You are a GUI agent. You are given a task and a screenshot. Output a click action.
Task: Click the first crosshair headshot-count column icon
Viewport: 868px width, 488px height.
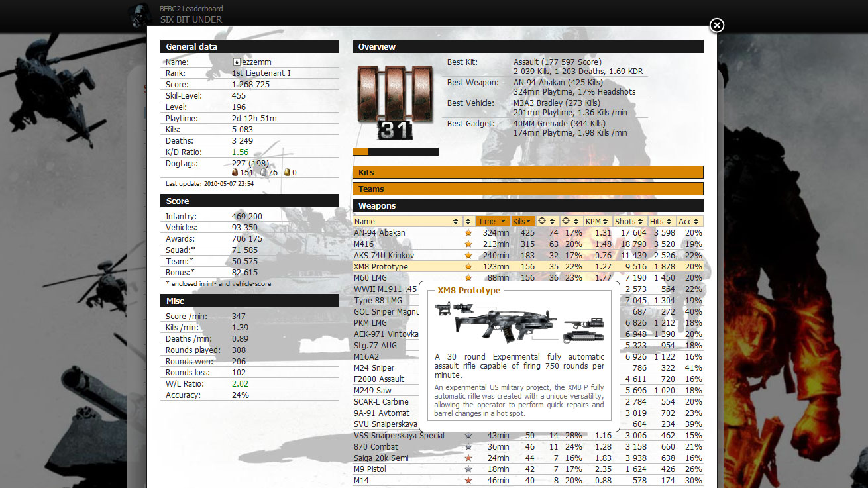[541, 221]
